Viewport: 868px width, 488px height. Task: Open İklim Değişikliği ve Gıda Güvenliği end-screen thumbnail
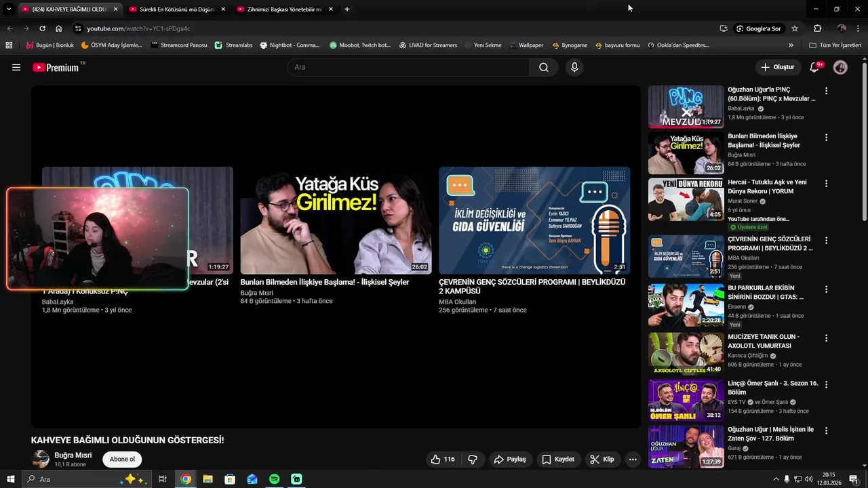[534, 220]
